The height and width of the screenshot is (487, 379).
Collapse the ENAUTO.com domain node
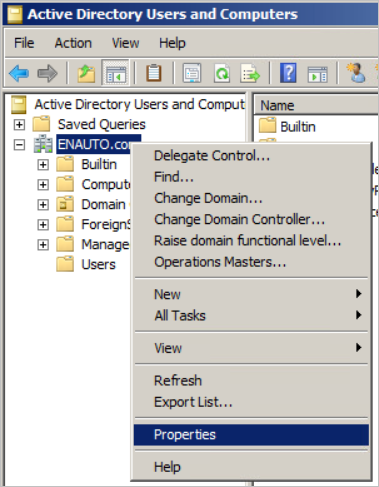(19, 144)
